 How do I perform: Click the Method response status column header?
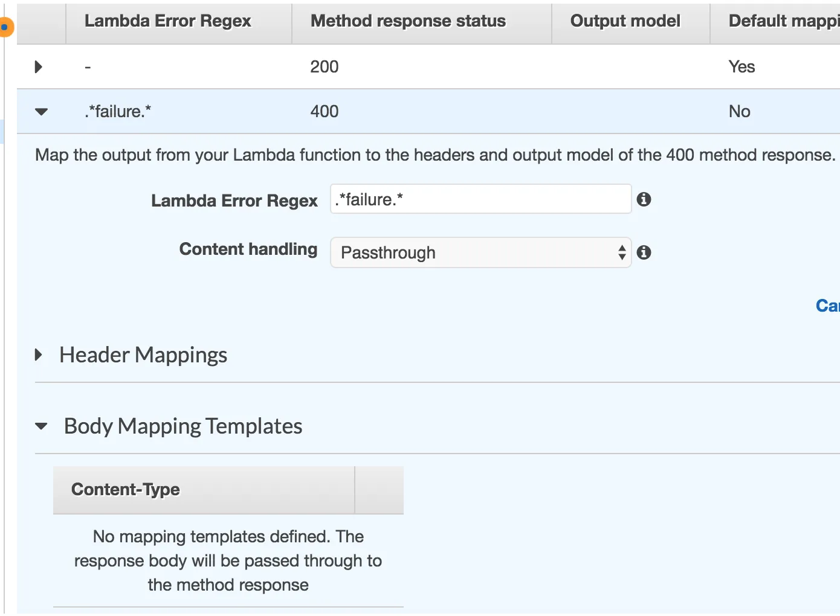pos(408,21)
